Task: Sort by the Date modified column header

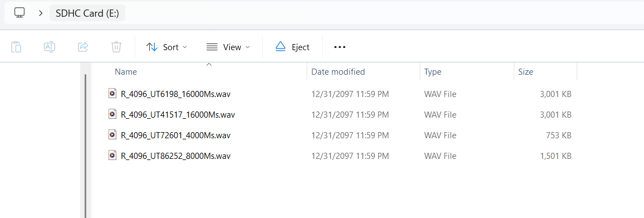Action: click(338, 71)
